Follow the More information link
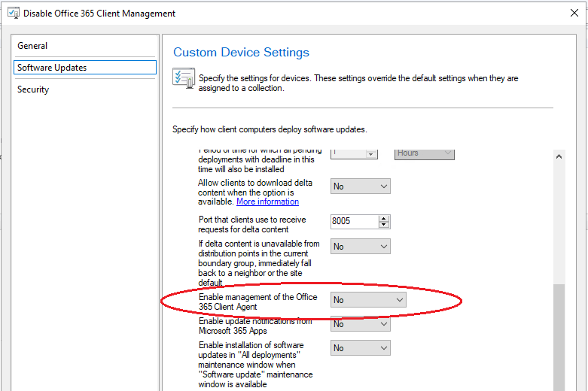Screen dimensions: 588x391 click(x=267, y=202)
